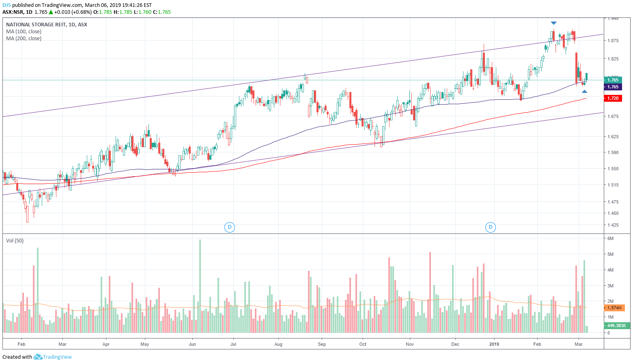
Task: Click the 1.825 price axis label
Action: [x=613, y=59]
